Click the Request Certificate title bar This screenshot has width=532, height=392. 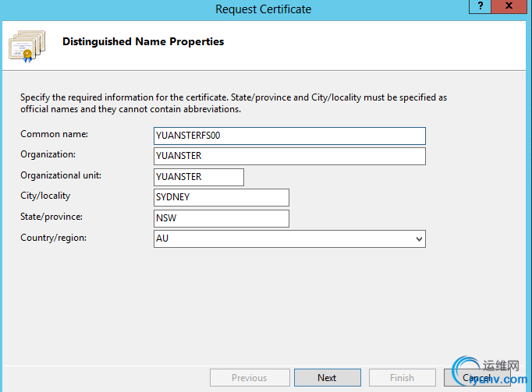[x=263, y=9]
